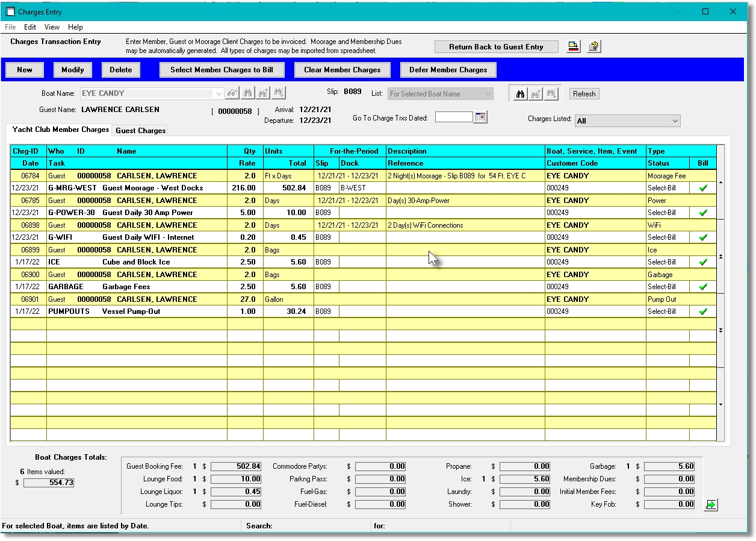Open the List 'For Selected Boat Name' dropdown

(487, 94)
